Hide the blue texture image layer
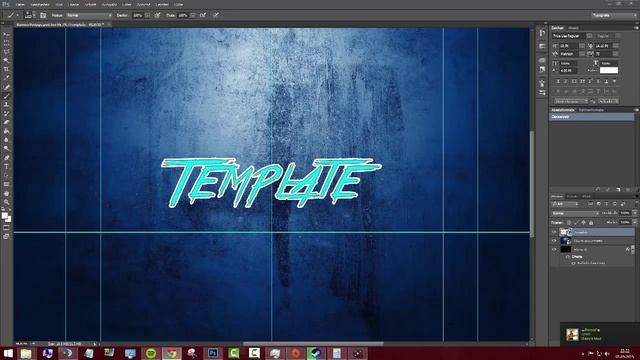Image resolution: width=640 pixels, height=360 pixels. 554,240
